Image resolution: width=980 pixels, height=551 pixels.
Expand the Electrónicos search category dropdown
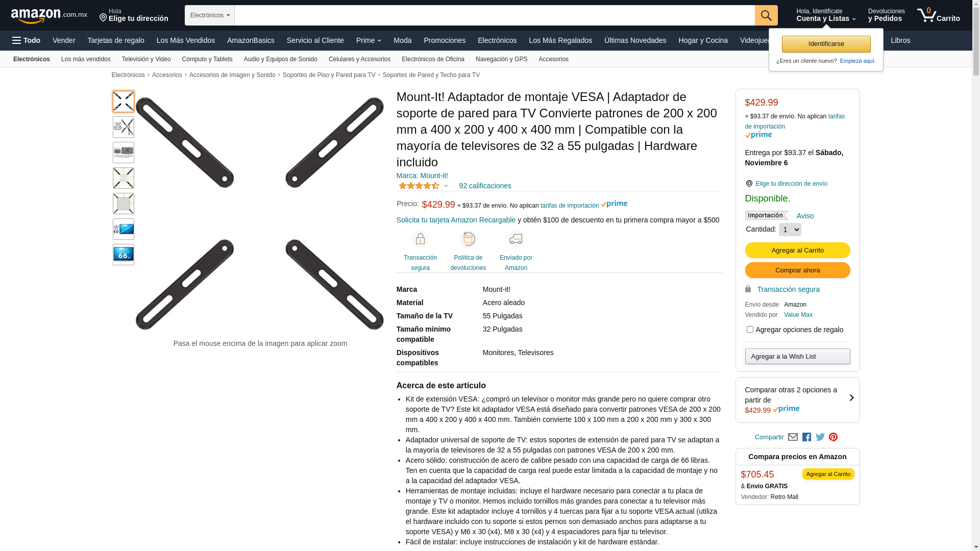(210, 15)
